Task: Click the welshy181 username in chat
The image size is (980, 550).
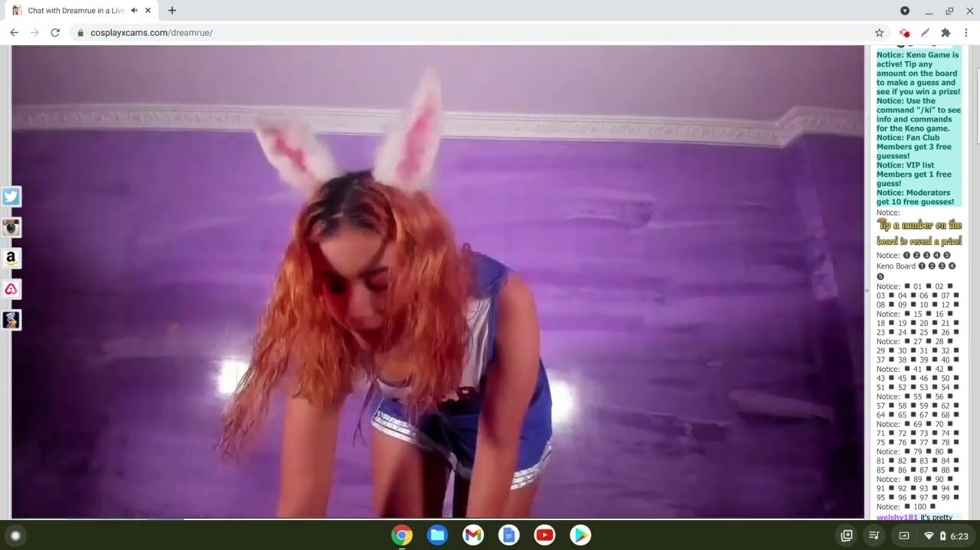Action: point(897,517)
